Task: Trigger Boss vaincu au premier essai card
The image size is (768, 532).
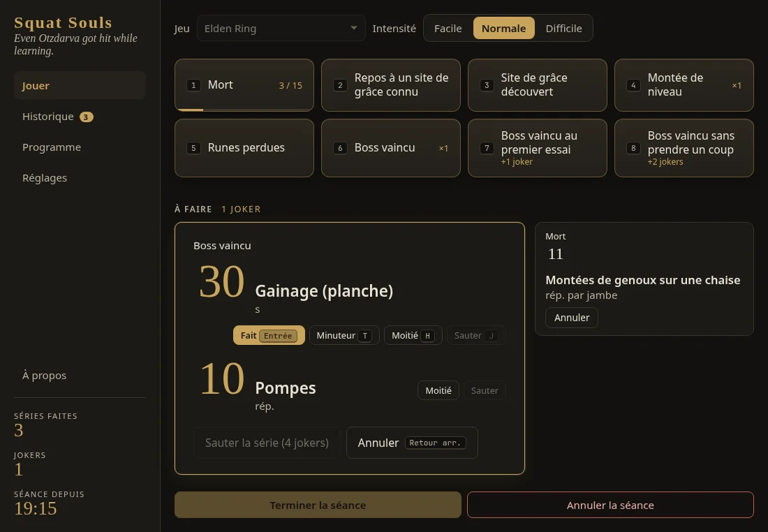Action: 538,148
